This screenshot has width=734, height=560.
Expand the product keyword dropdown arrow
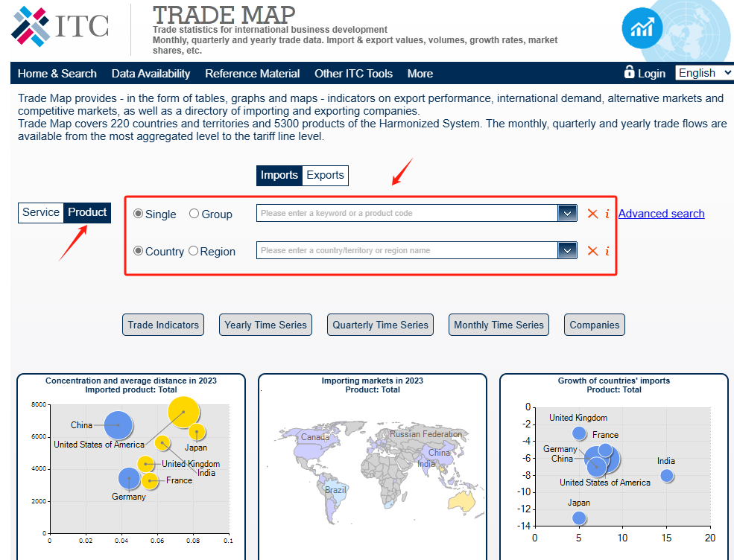tap(567, 214)
